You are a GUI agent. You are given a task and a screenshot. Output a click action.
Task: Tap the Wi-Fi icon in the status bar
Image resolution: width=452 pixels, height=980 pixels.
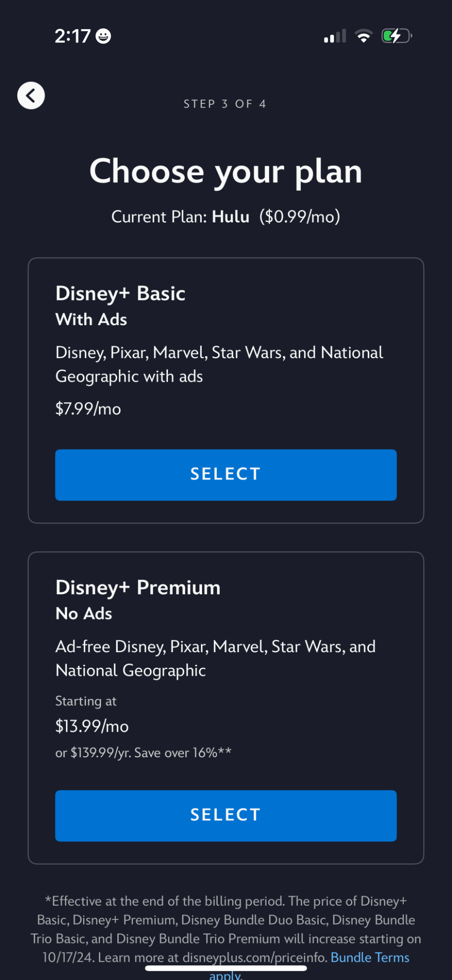pyautogui.click(x=363, y=36)
